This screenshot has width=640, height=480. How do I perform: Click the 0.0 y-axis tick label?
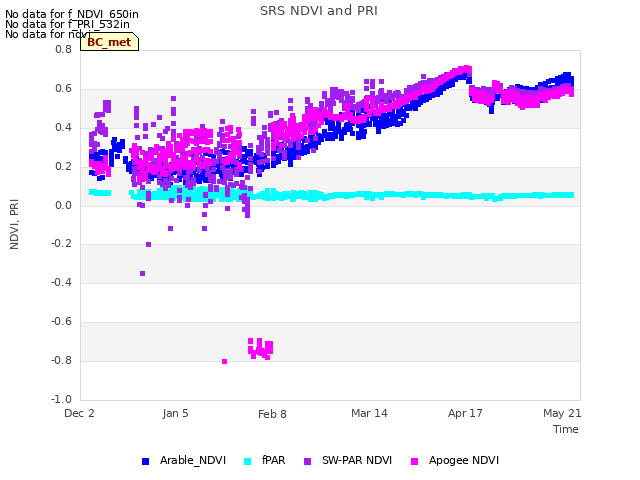(63, 205)
